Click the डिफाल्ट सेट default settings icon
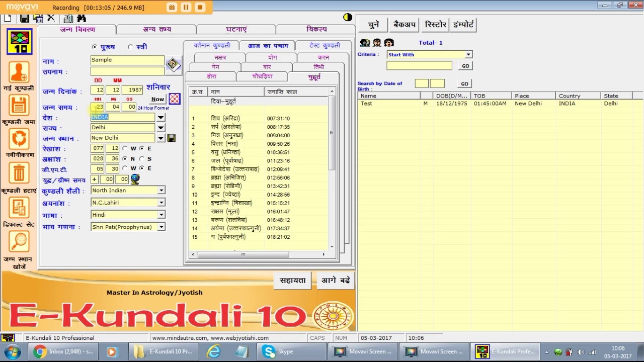 point(19,208)
